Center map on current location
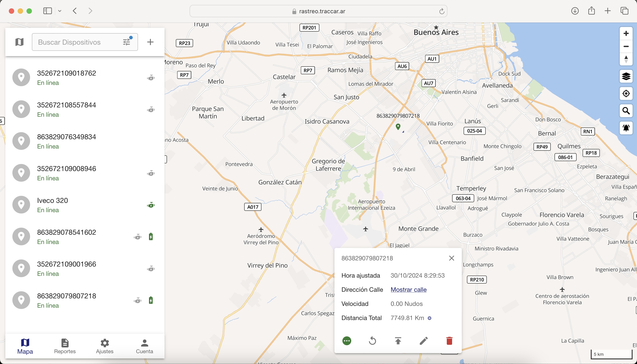The width and height of the screenshot is (637, 364). coord(626,93)
